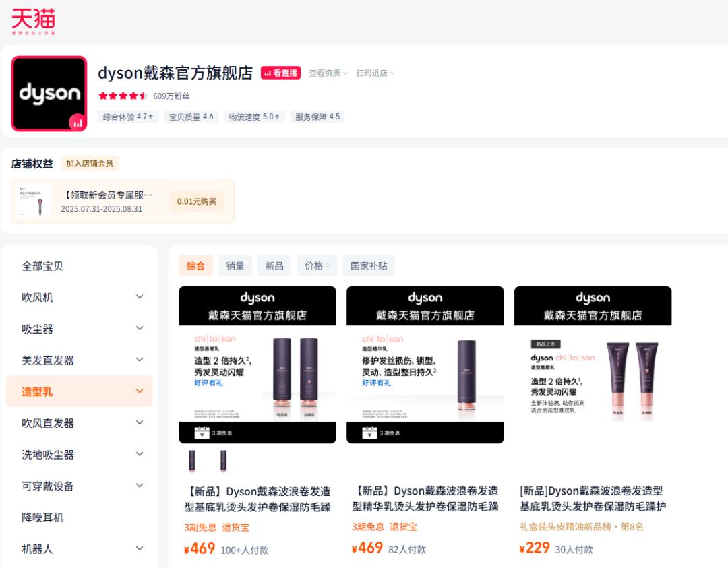Viewport: 728px width, 568px height.
Task: Expand the 吹风机 category
Action: pyautogui.click(x=140, y=297)
